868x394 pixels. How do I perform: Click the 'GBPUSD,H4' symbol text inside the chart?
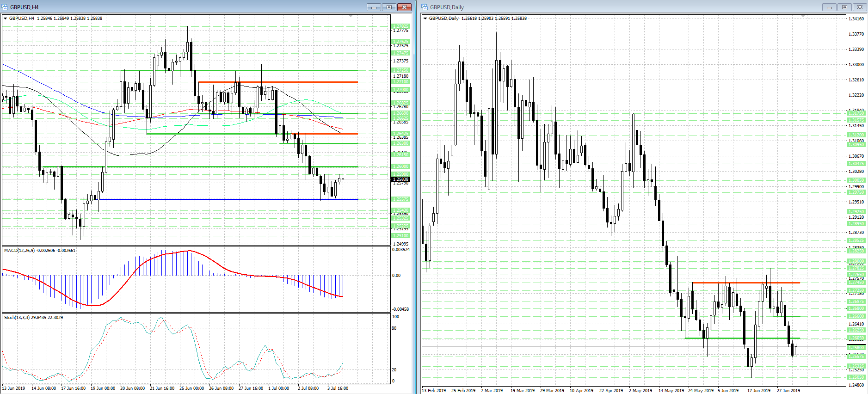pyautogui.click(x=22, y=18)
